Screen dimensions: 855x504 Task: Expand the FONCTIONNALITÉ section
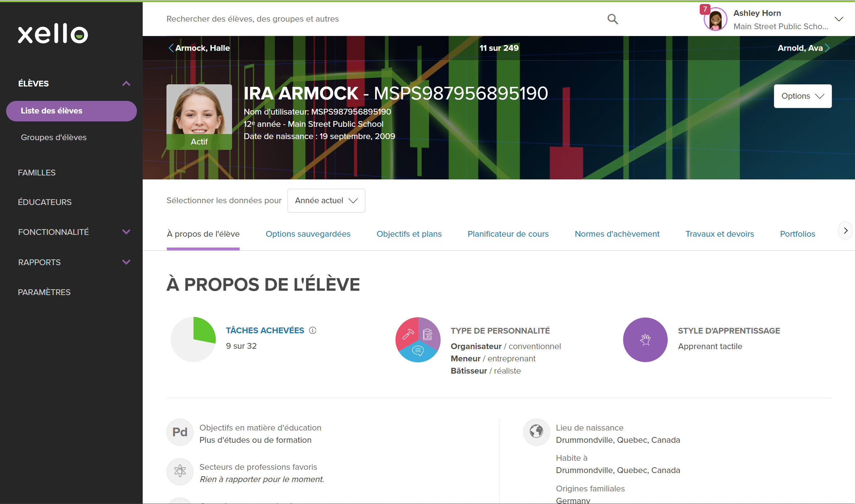click(126, 232)
